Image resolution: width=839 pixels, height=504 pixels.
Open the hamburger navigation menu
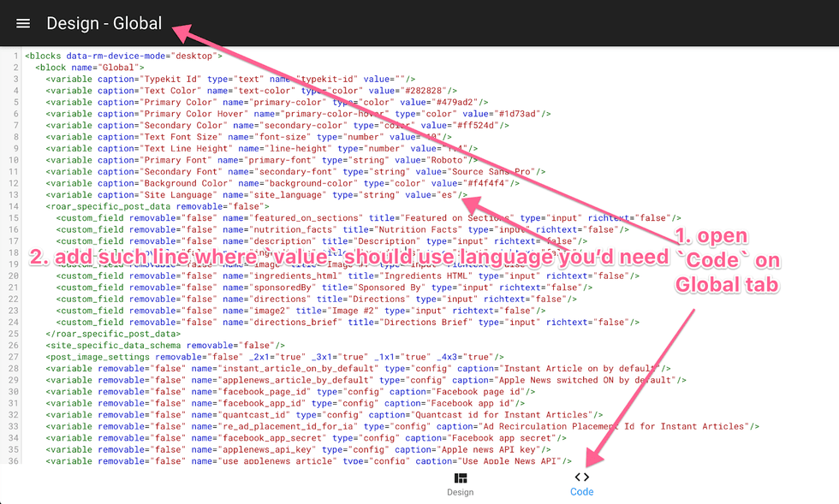pos(23,23)
